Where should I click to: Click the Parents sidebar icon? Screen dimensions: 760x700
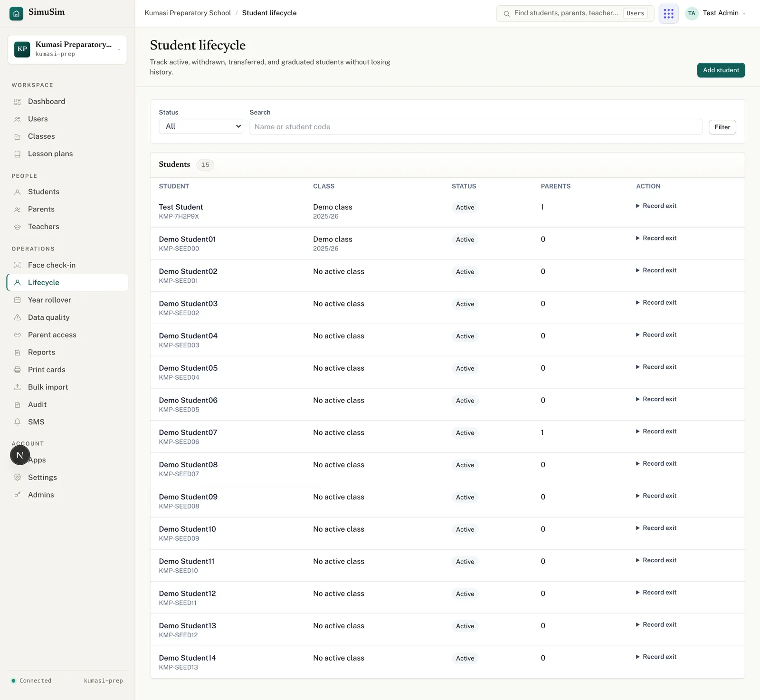click(x=18, y=210)
